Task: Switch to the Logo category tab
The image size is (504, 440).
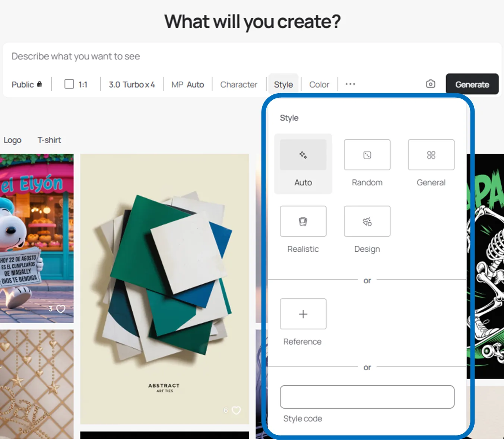Action: click(12, 140)
